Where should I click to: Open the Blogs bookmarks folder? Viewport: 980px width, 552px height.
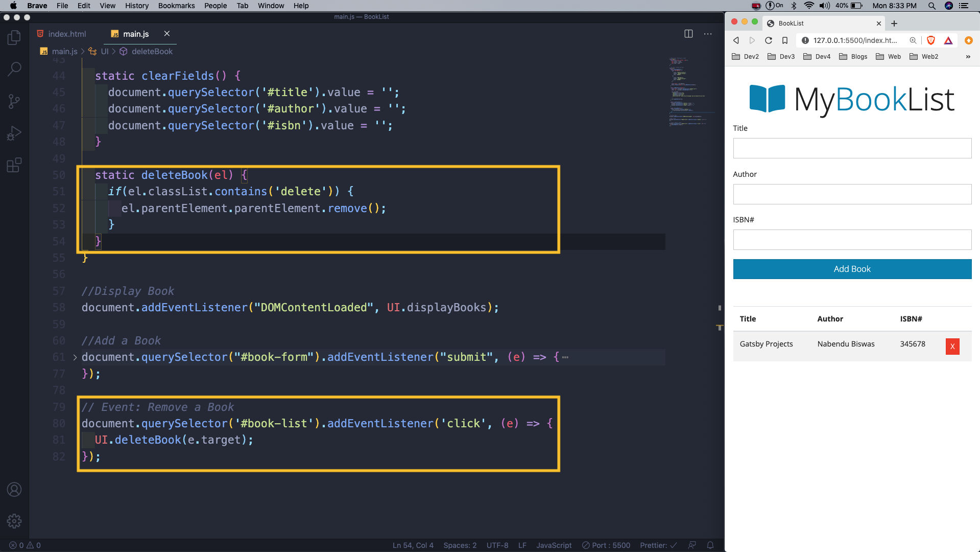coord(853,57)
